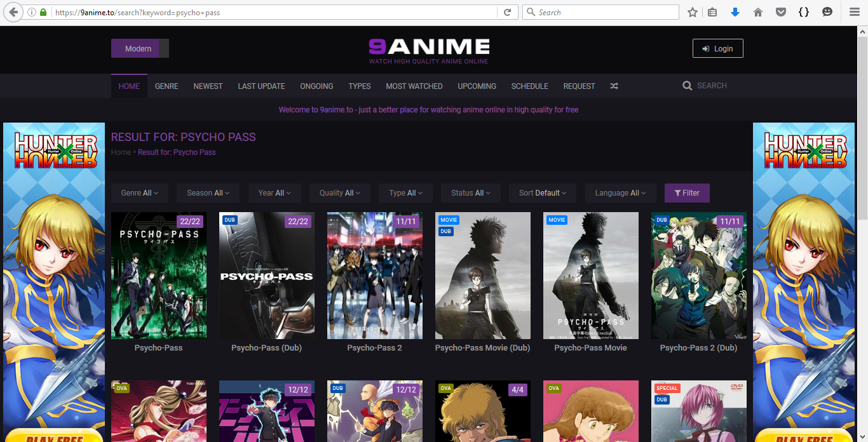Open the Psycho-Pass title link
Viewport: 868px width, 442px height.
pos(158,348)
